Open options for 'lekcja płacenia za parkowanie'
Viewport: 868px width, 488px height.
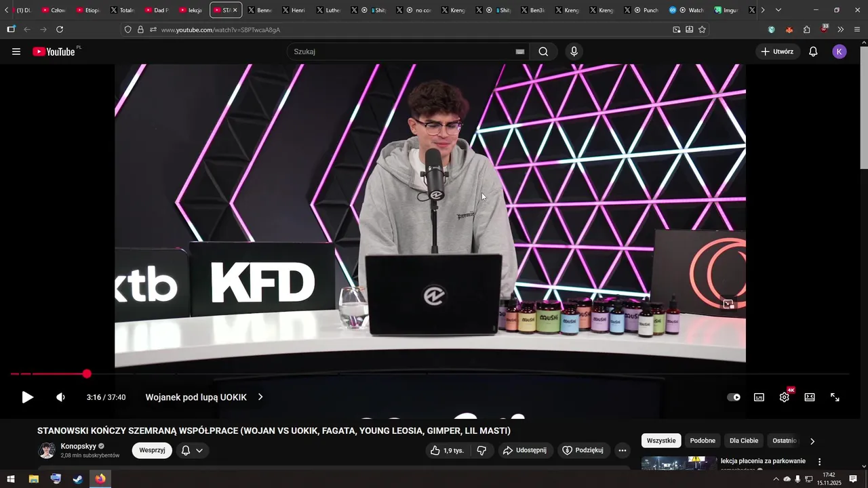coord(819,462)
